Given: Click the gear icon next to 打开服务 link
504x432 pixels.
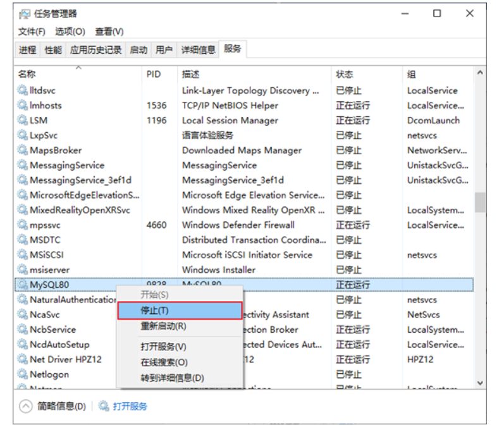Looking at the screenshot, I should click(104, 406).
